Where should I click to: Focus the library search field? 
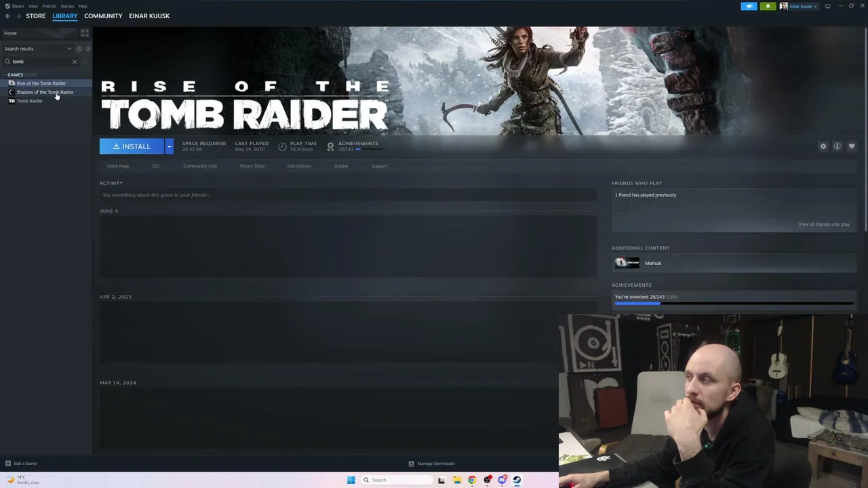click(x=41, y=62)
